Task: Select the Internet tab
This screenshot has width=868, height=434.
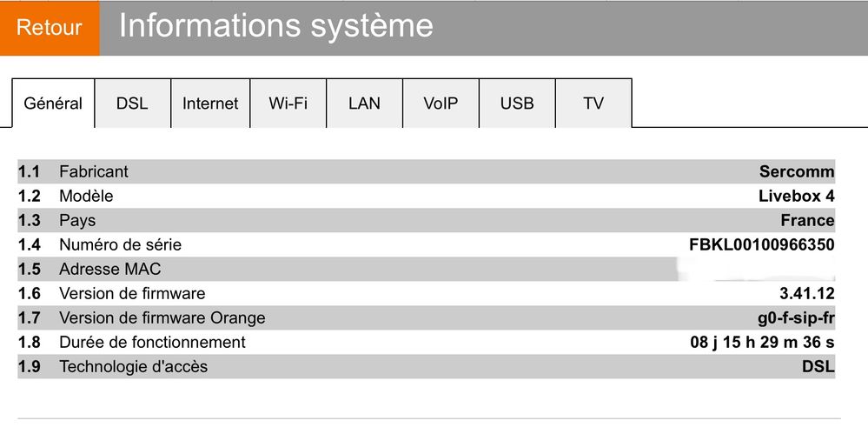Action: click(x=210, y=103)
